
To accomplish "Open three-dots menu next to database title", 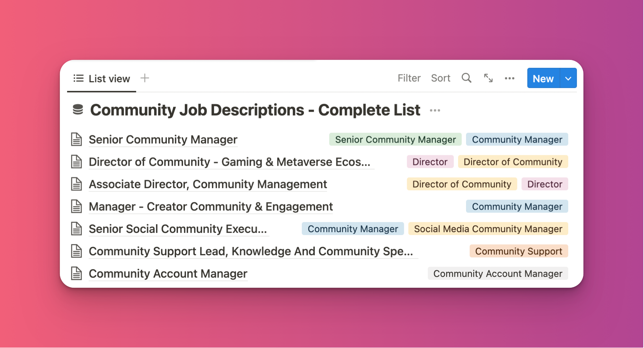I will click(435, 110).
